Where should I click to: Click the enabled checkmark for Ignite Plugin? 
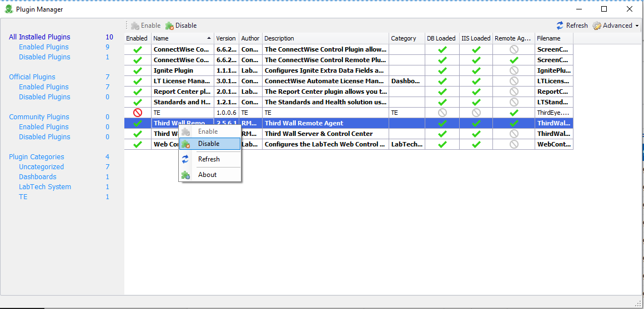tap(138, 70)
